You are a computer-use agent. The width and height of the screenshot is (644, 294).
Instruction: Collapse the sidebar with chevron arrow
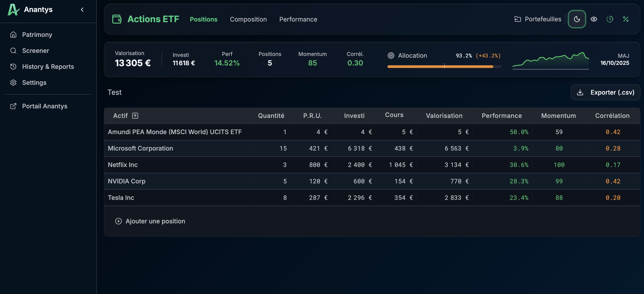tap(82, 10)
